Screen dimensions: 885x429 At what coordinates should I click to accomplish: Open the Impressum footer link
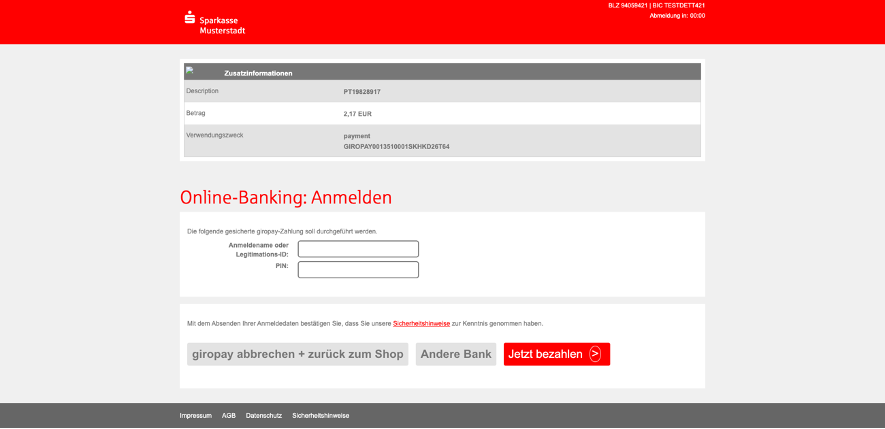coord(195,416)
